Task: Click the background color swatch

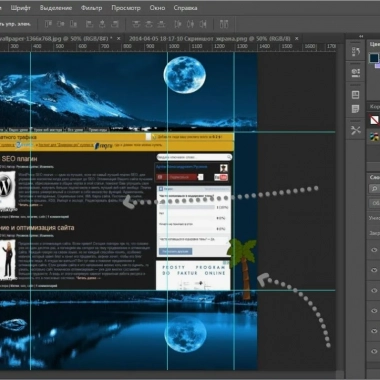Action: [x=377, y=65]
